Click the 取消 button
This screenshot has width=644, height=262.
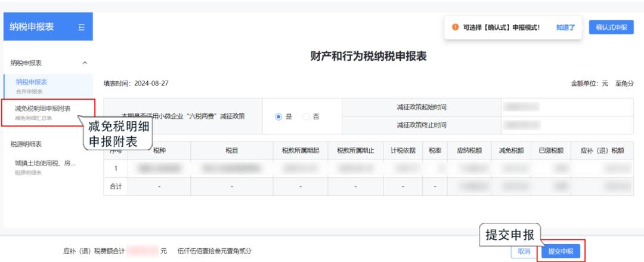(x=525, y=252)
